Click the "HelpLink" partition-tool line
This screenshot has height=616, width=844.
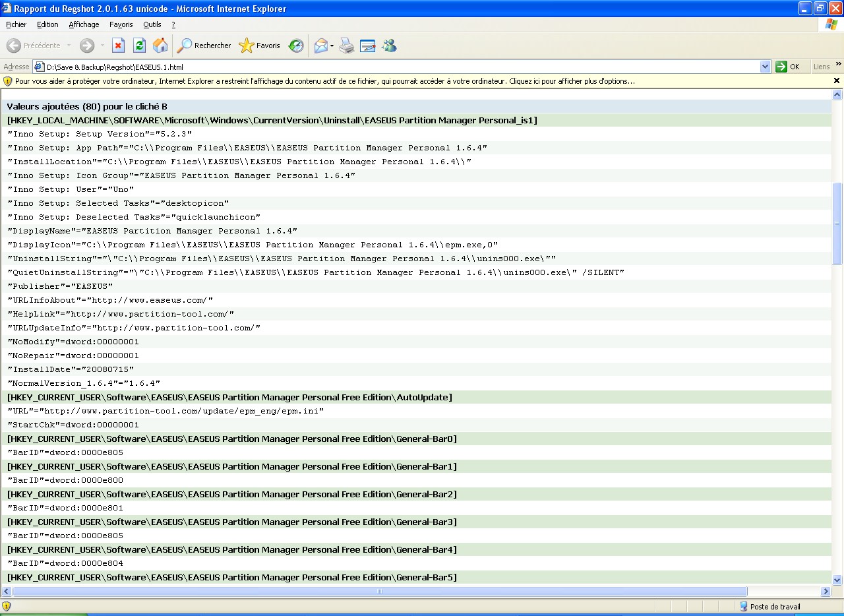click(121, 314)
